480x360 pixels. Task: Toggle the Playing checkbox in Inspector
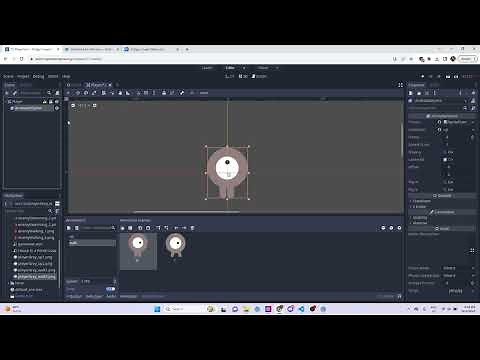click(445, 152)
